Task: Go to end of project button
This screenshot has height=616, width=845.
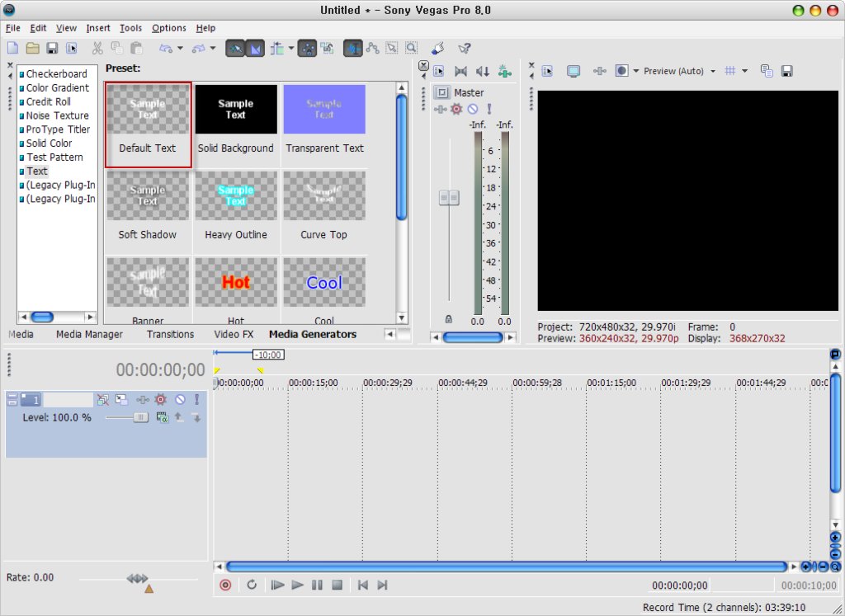Action: [383, 585]
